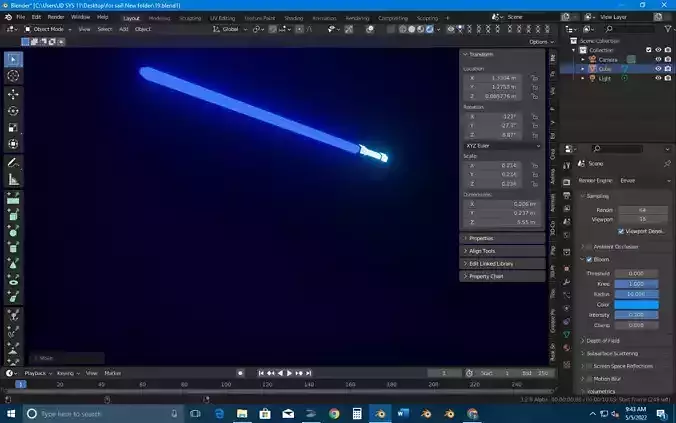Activate the 3D Cursor tool
This screenshot has height=423, width=676.
pos(13,76)
